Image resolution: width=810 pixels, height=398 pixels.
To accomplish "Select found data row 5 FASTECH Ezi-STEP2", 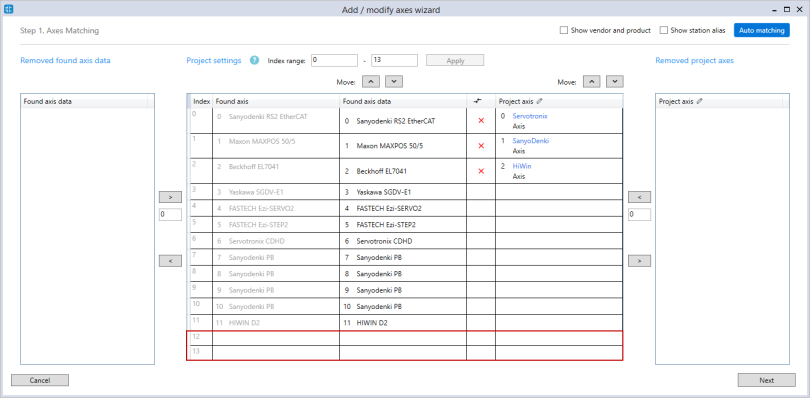I will (403, 225).
